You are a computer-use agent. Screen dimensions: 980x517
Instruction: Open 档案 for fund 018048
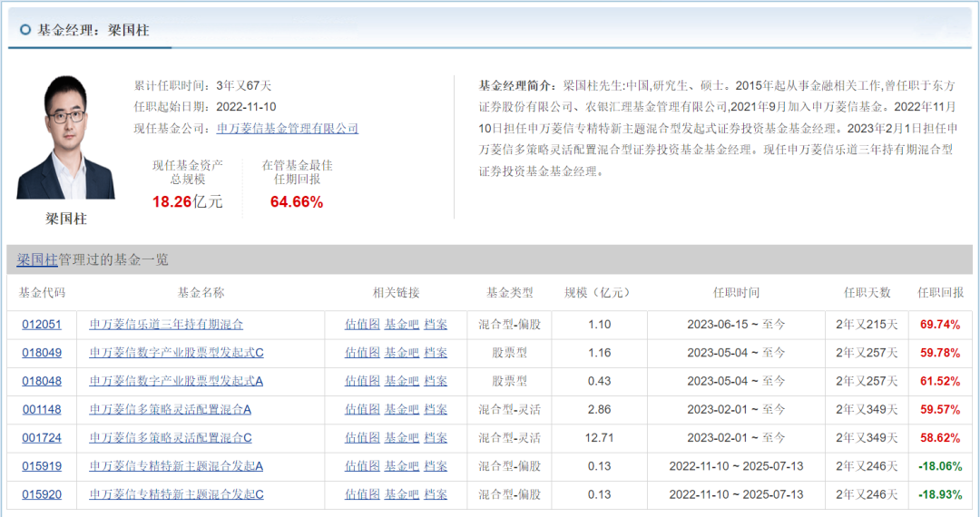click(x=436, y=381)
